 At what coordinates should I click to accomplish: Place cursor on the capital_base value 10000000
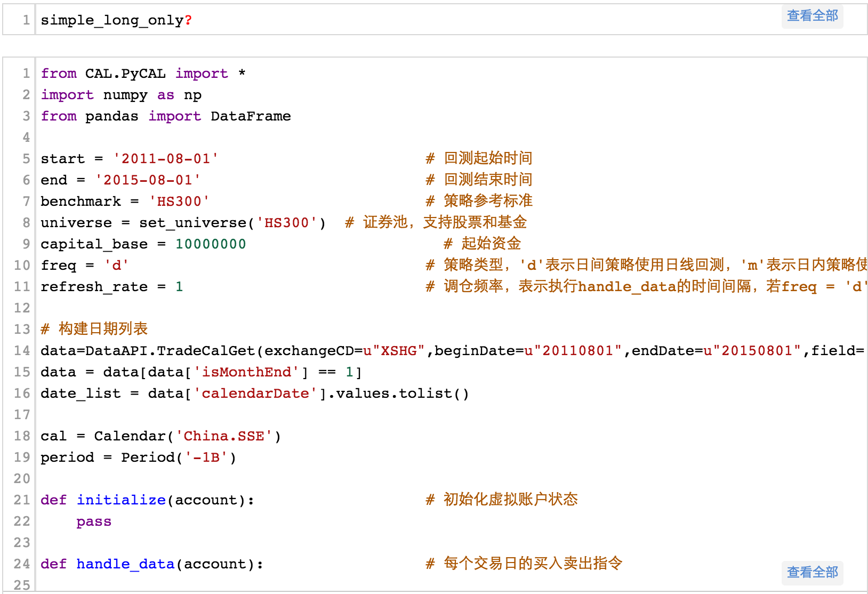click(211, 244)
